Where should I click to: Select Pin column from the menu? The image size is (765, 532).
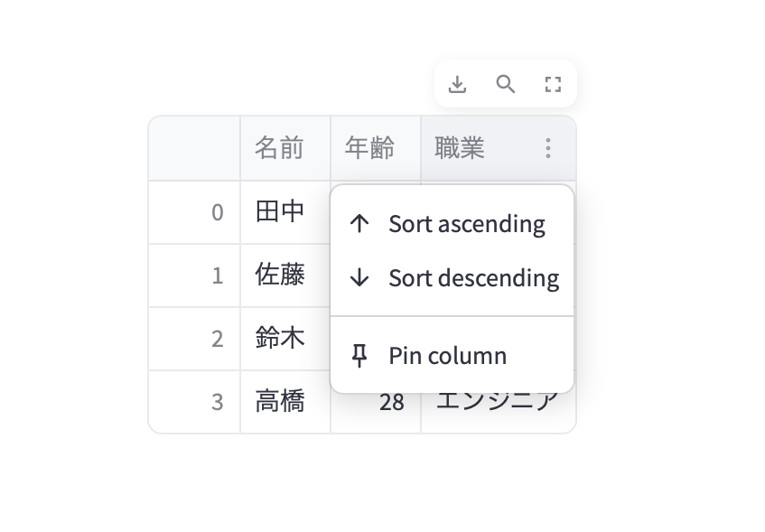447,356
